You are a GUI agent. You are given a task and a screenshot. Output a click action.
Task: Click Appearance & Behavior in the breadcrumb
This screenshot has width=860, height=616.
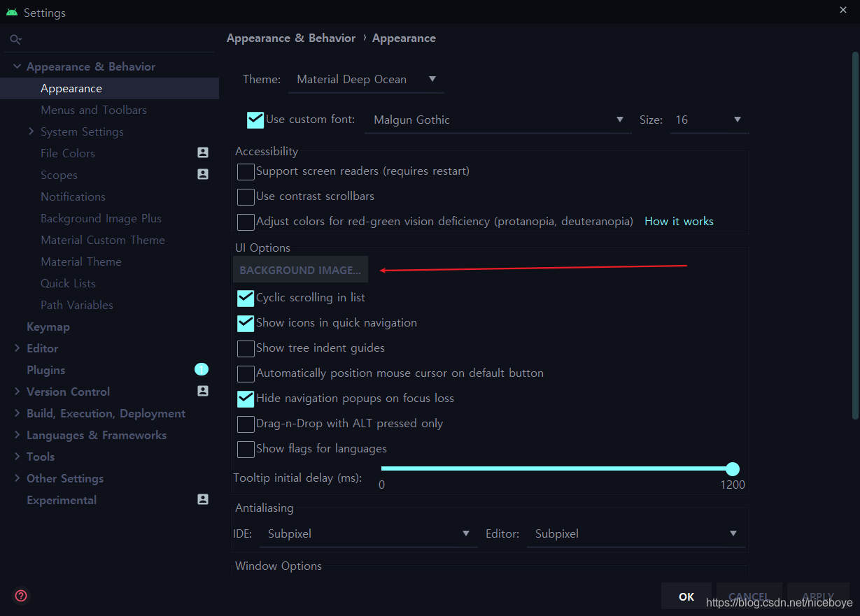click(291, 38)
